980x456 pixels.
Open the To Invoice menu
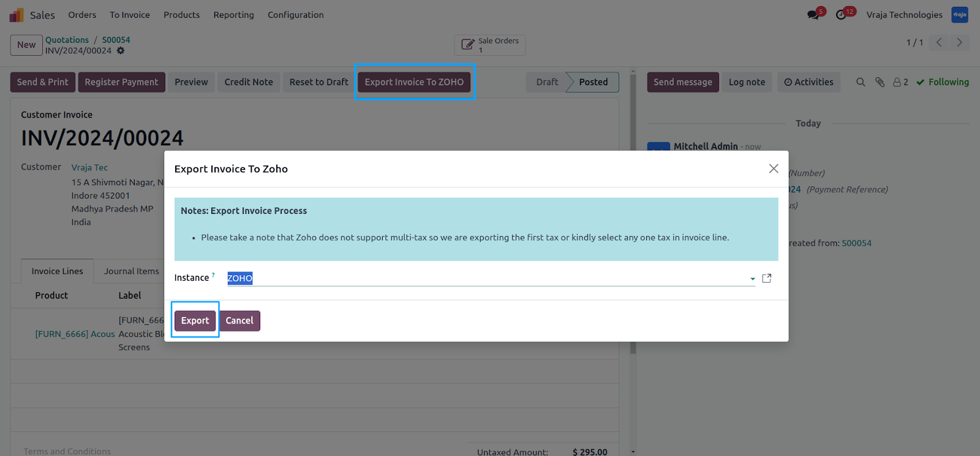[130, 15]
